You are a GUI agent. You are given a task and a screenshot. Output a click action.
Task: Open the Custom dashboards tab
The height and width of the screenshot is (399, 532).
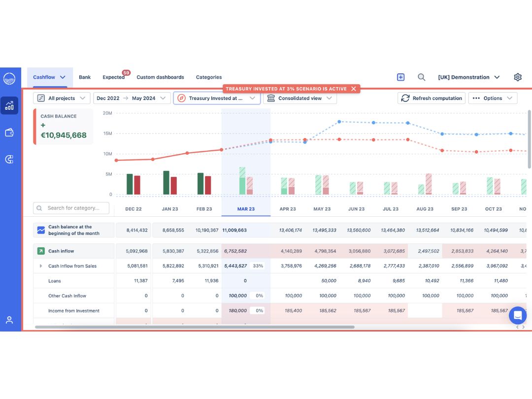160,77
